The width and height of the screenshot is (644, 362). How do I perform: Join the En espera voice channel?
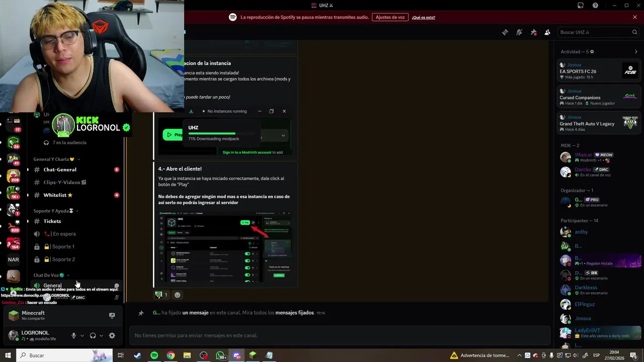click(x=75, y=234)
